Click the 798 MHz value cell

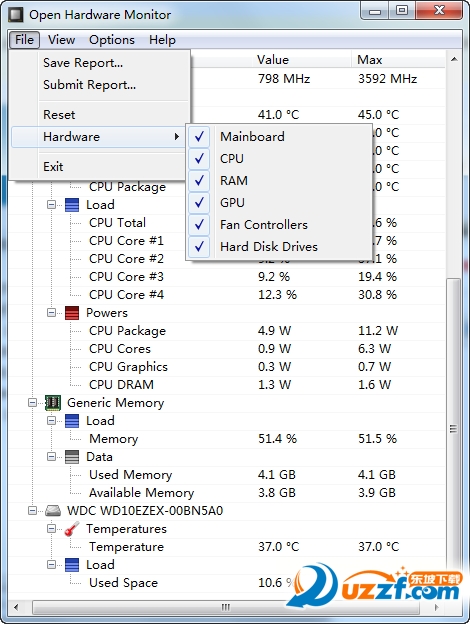click(x=284, y=79)
